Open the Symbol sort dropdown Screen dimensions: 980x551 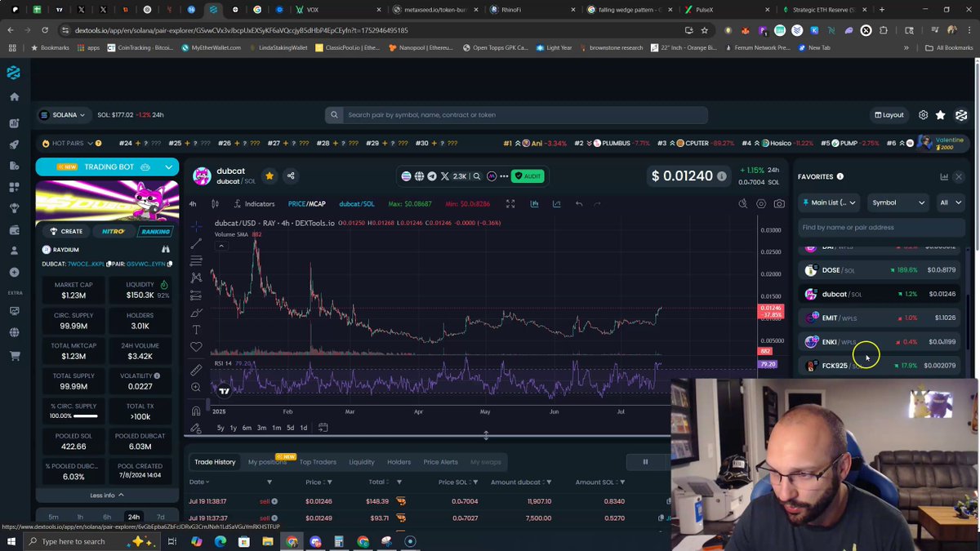pos(898,202)
